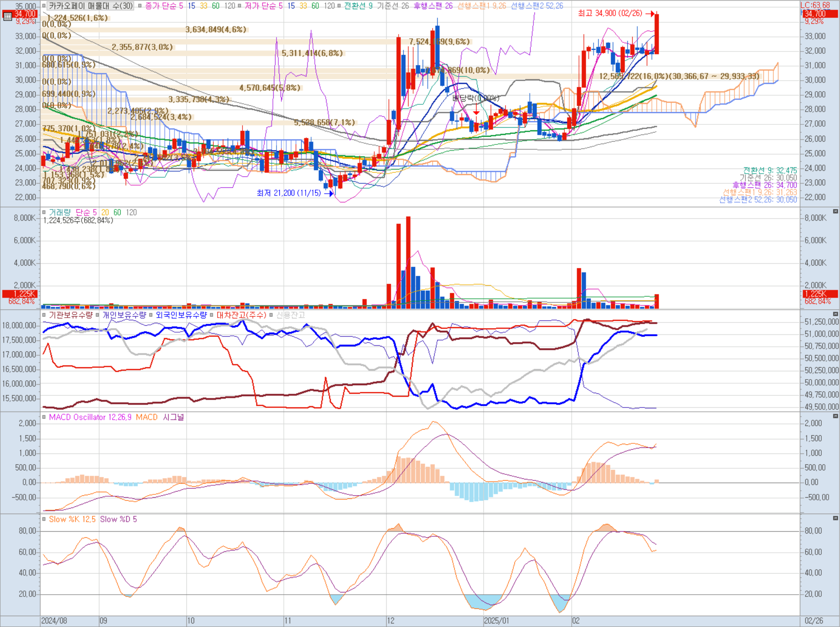Toggle the square marker before Slow %K
Viewport: 840px width, 627px height.
tap(44, 519)
